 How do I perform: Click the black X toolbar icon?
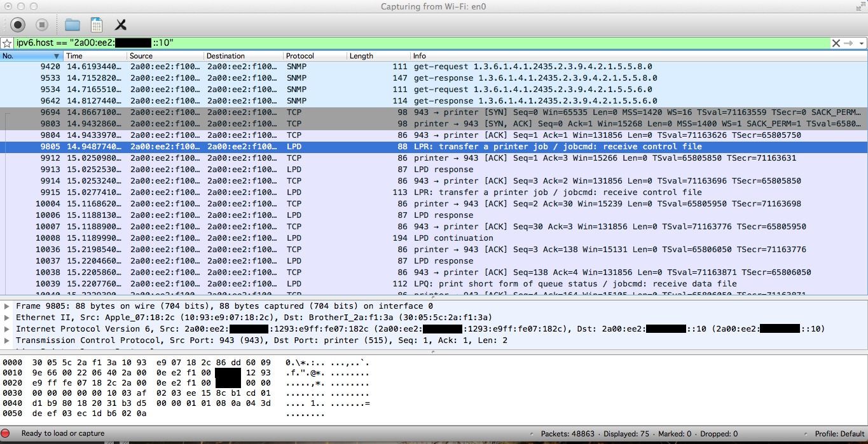tap(120, 25)
